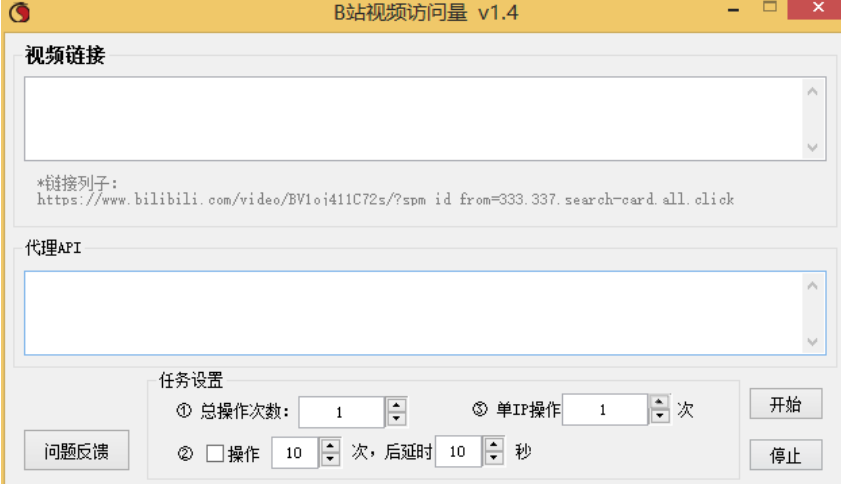Click scroll-down arrow in 视频链接 box
841x484 pixels.
pos(813,146)
